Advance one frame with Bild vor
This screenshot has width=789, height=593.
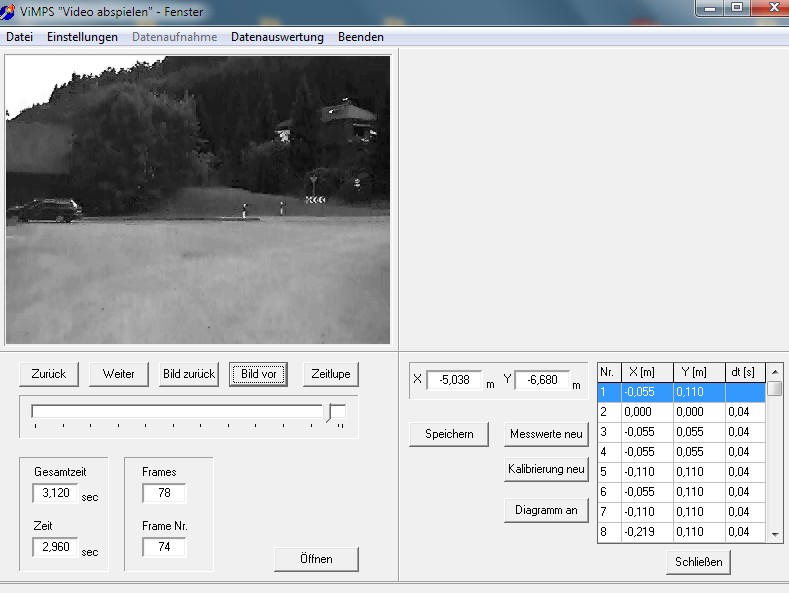pos(259,374)
